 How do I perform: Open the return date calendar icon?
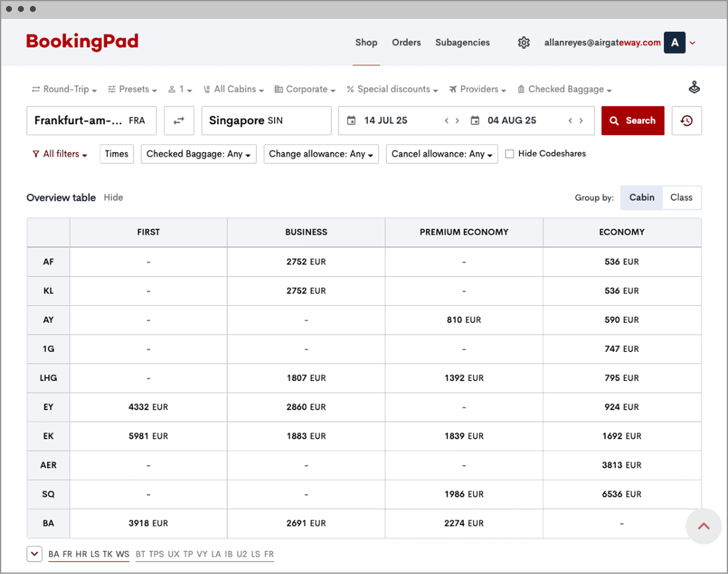(x=475, y=120)
